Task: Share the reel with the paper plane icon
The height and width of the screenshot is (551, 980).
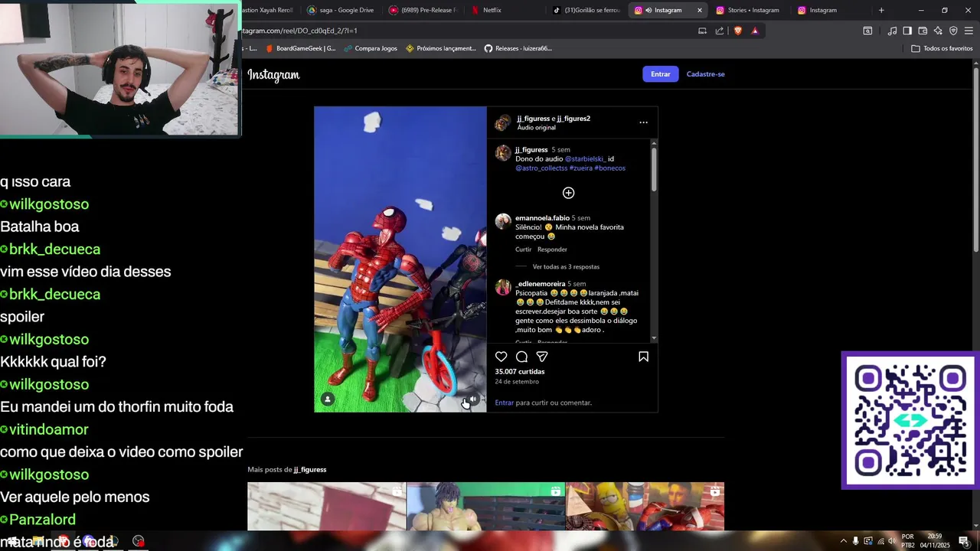Action: 542,357
